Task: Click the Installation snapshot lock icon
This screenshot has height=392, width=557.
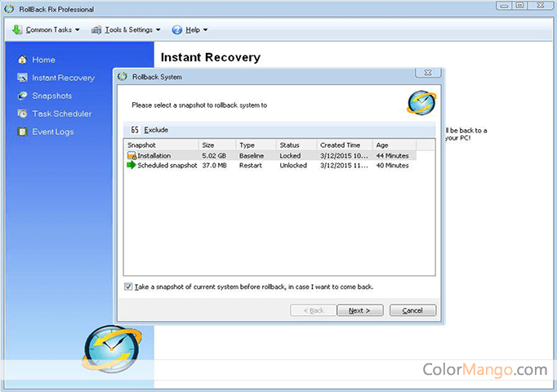Action: click(x=131, y=155)
